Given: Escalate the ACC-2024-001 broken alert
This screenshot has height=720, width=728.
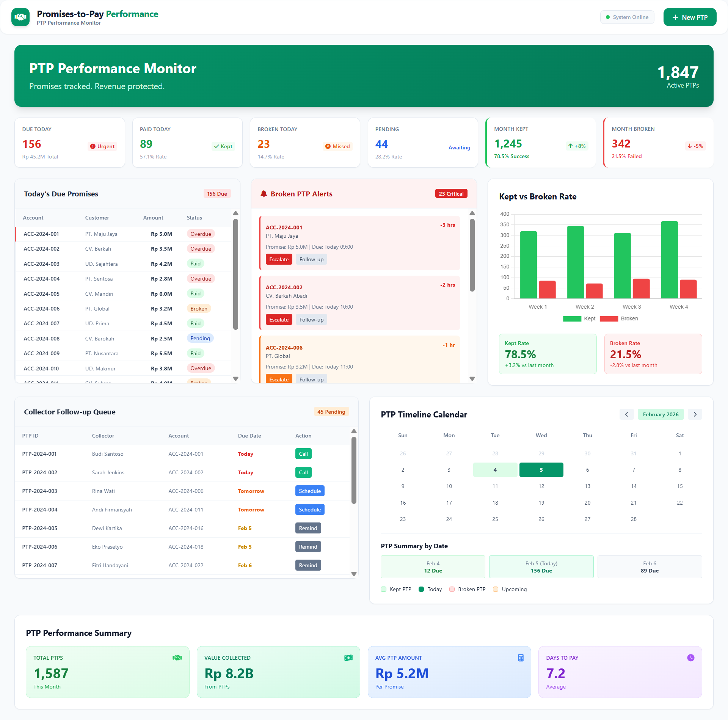Looking at the screenshot, I should point(279,259).
